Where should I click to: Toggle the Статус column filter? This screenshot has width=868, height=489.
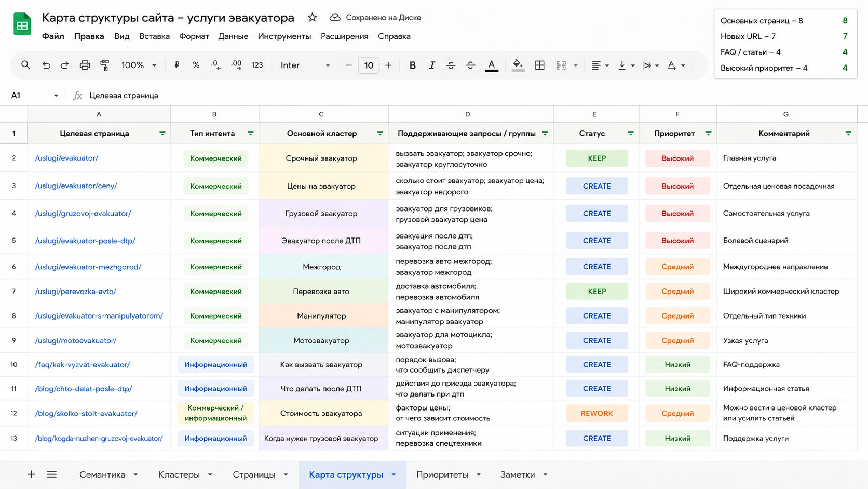(x=630, y=134)
